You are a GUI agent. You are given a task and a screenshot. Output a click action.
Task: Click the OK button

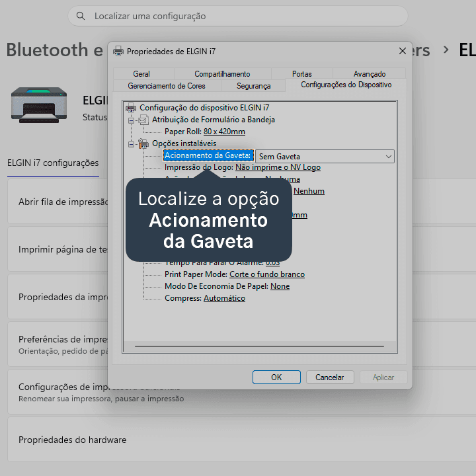(x=276, y=377)
